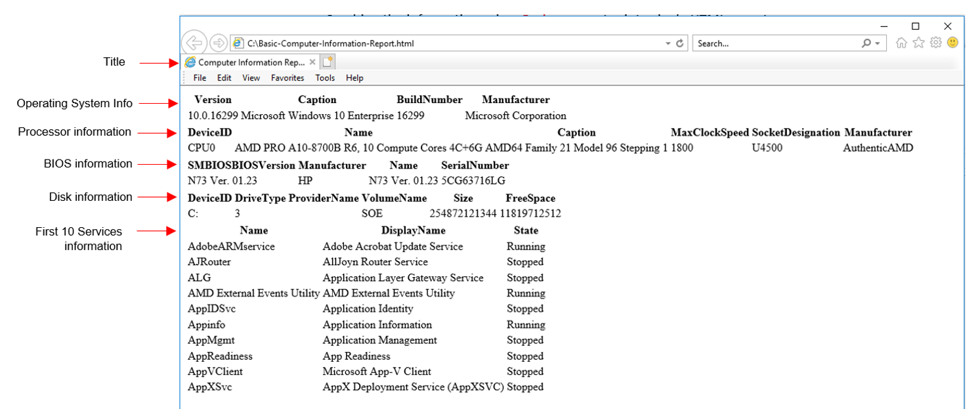
Task: Close the browser window
Action: [x=947, y=26]
